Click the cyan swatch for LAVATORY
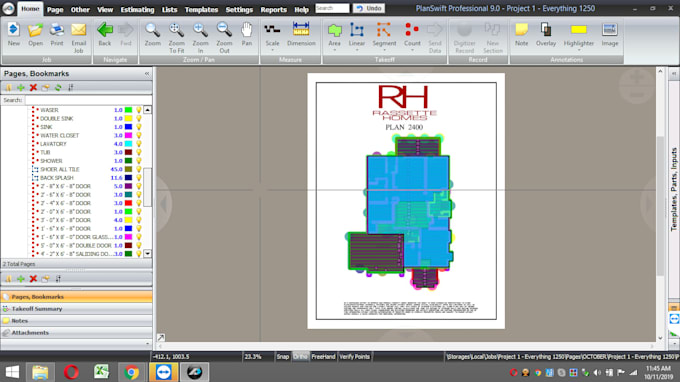The image size is (680, 382). pos(128,144)
